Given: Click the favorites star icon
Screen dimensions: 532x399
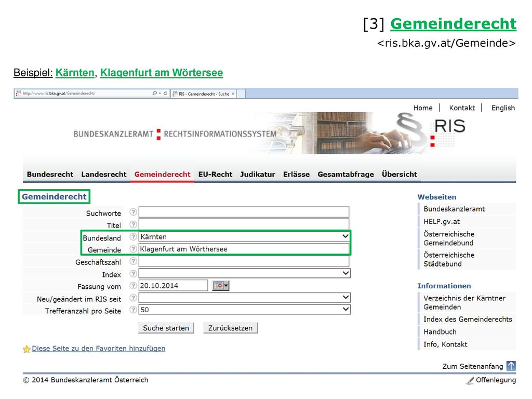Looking at the screenshot, I should (26, 349).
